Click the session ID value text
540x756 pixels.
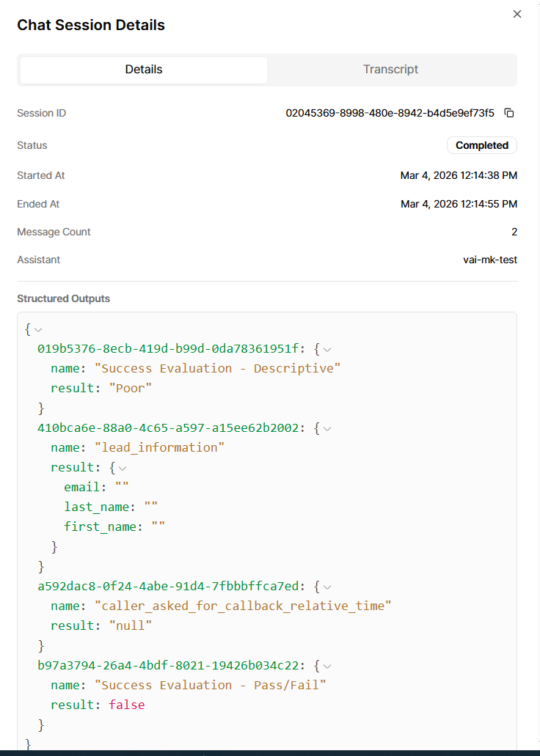pos(390,113)
